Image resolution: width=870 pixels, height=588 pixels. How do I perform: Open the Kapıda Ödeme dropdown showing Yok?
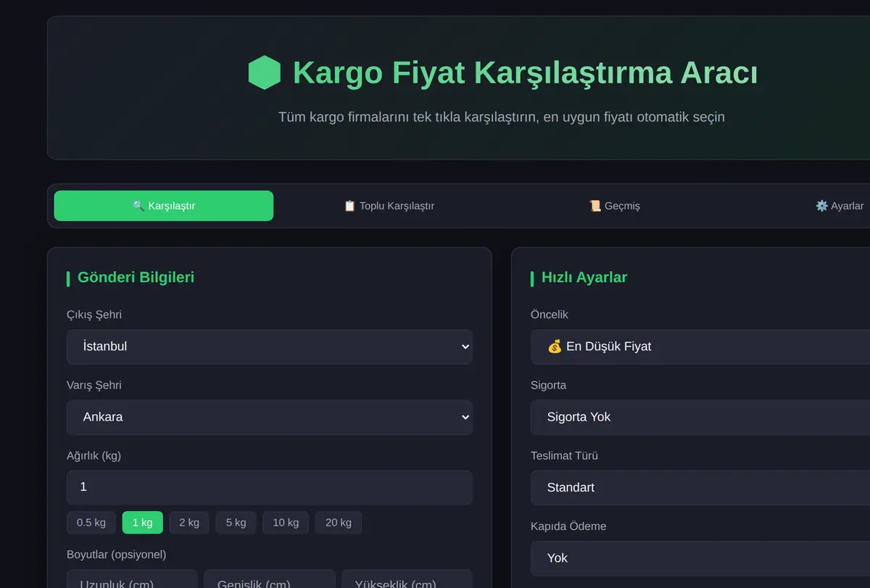click(700, 558)
